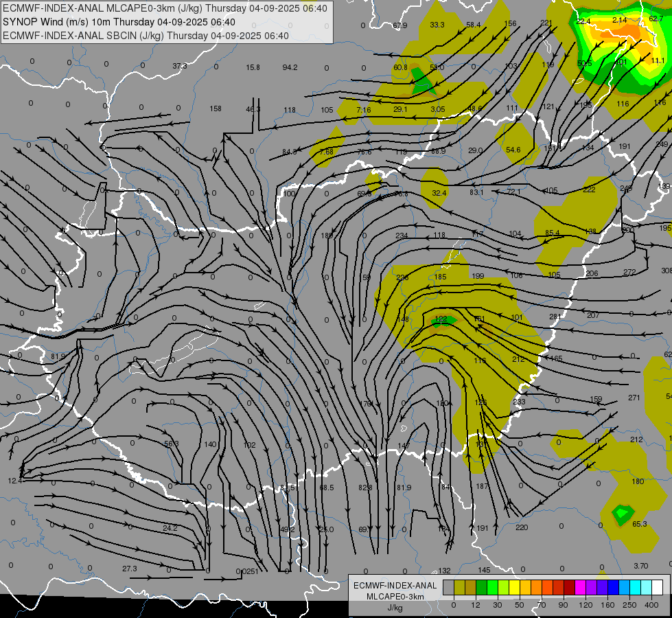Click the legend tick label 30
This screenshot has height=618, width=672.
point(497,605)
